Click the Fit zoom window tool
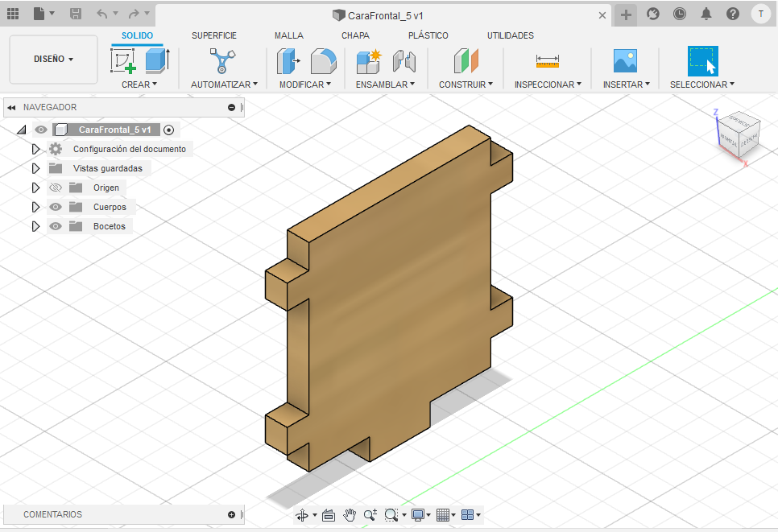Screen dimensions: 778x532 (391, 515)
